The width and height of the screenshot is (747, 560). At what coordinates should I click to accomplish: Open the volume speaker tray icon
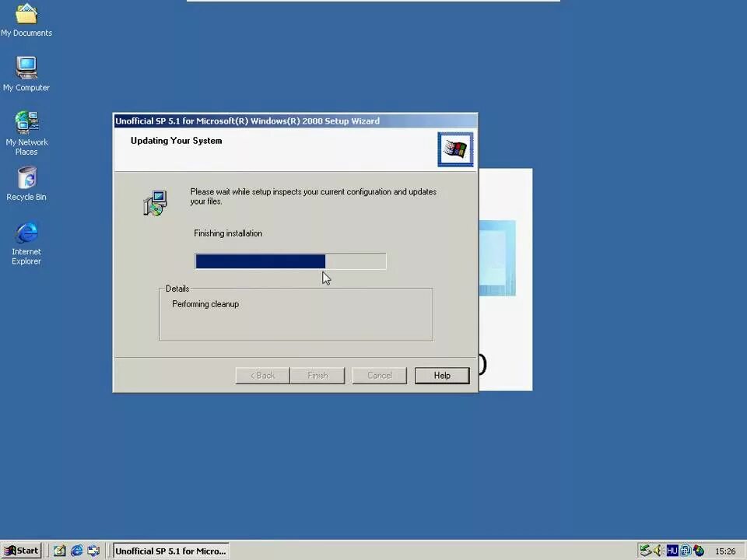coord(658,551)
